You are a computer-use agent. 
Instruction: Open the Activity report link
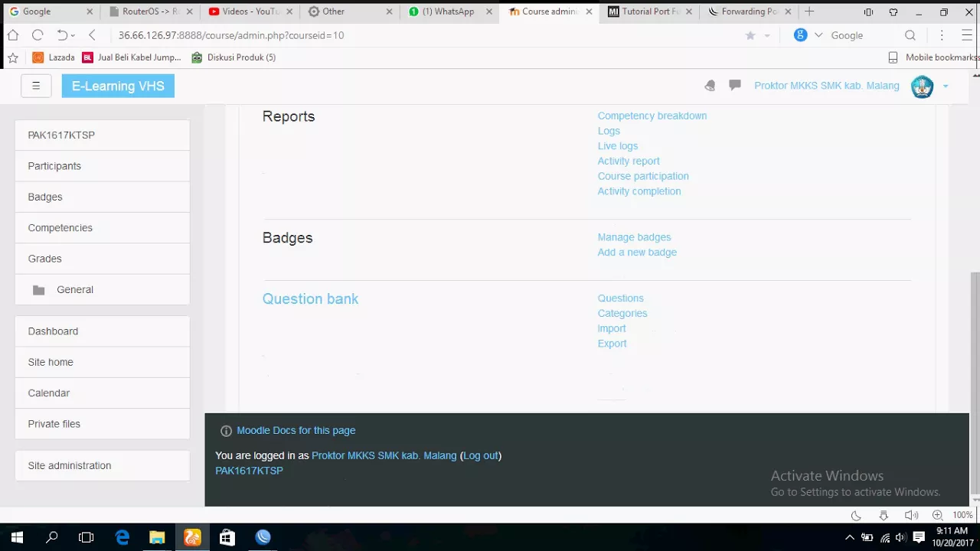click(x=629, y=161)
